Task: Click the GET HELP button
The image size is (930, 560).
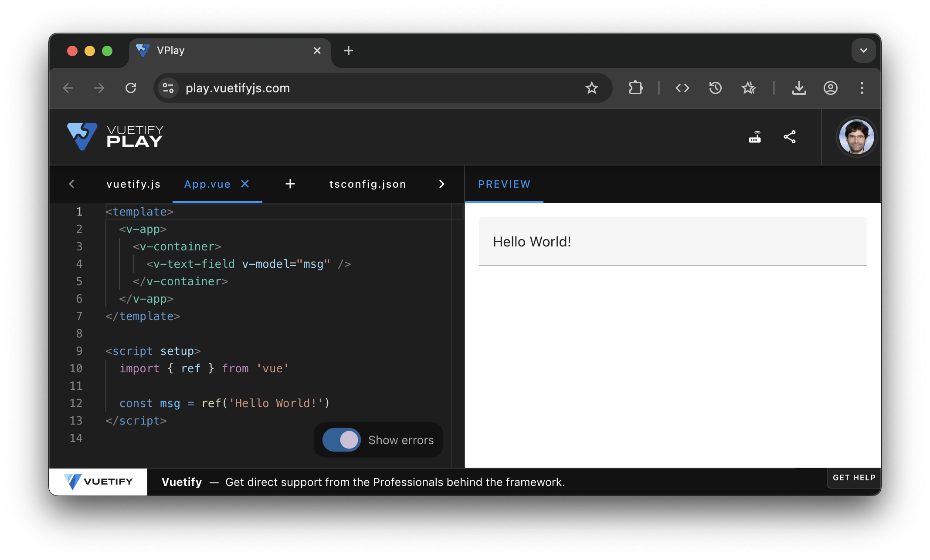Action: (854, 478)
